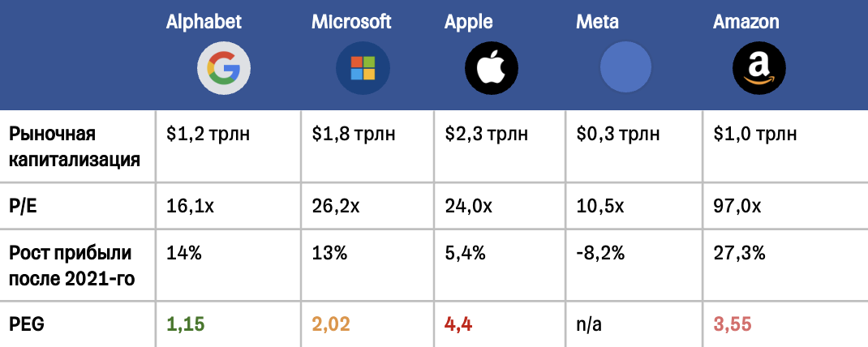
Task: Click the Amazon smile logo icon
Action: pyautogui.click(x=759, y=69)
